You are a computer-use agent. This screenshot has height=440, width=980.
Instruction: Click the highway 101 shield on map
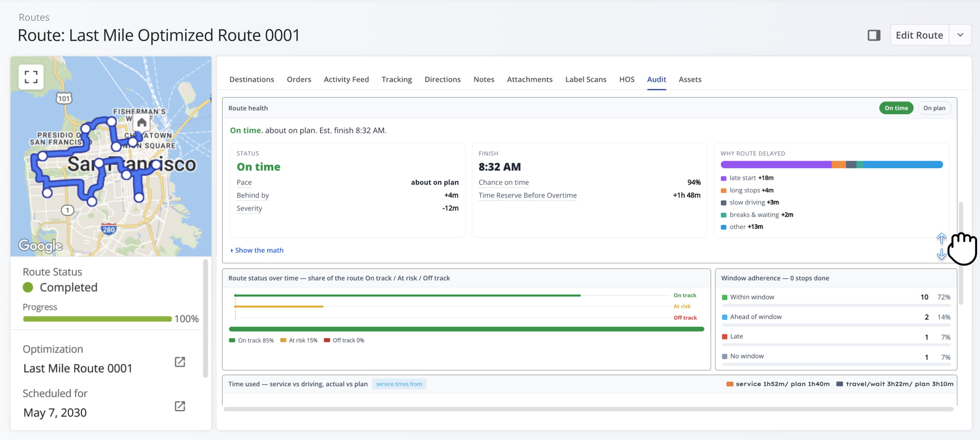64,99
